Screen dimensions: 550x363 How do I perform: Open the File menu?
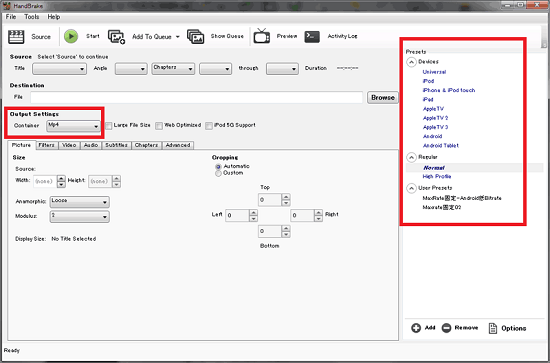click(x=11, y=17)
